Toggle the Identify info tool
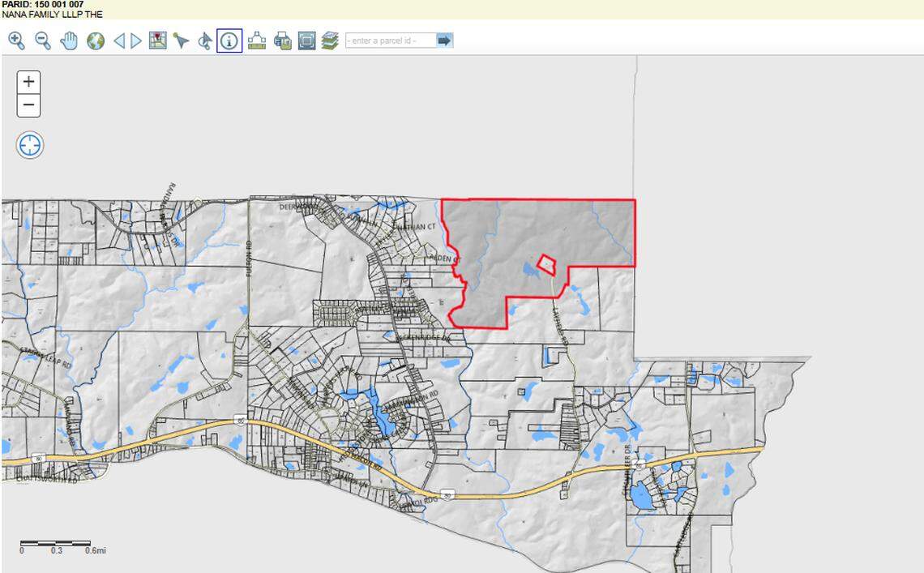Image resolution: width=924 pixels, height=573 pixels. click(228, 40)
